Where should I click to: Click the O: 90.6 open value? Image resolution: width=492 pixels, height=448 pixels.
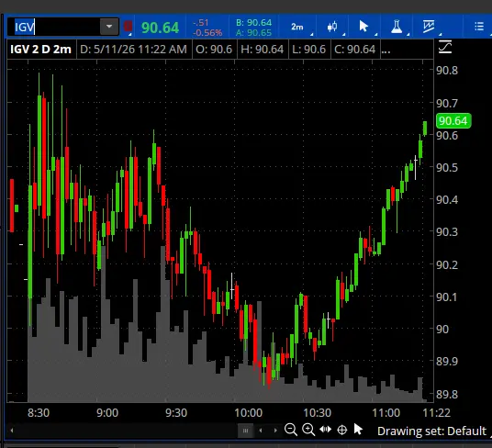[x=214, y=50]
